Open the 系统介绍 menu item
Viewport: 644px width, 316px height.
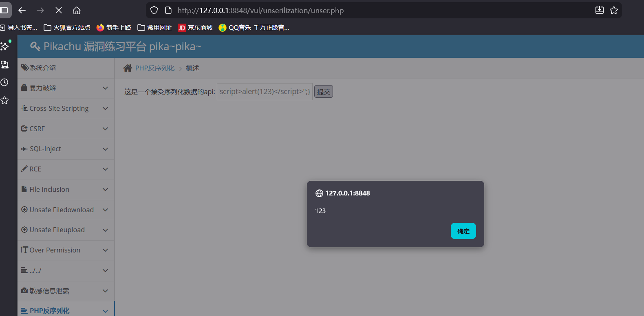coord(42,68)
